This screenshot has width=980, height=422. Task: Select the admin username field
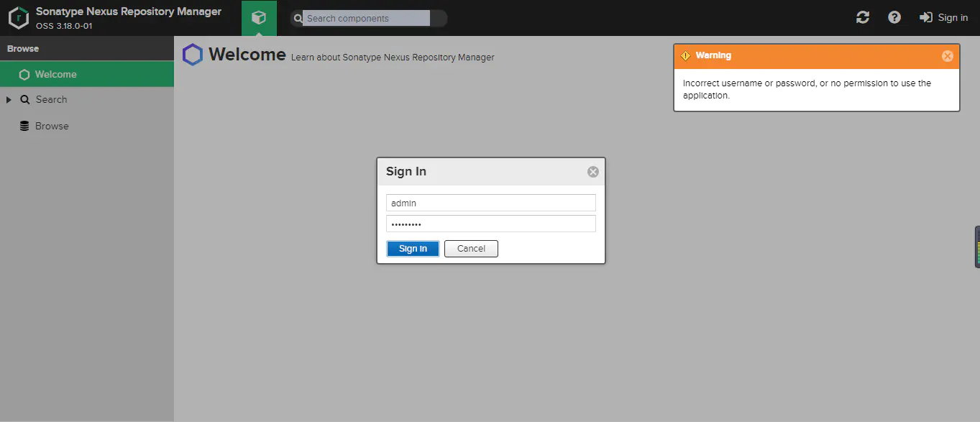(x=491, y=202)
